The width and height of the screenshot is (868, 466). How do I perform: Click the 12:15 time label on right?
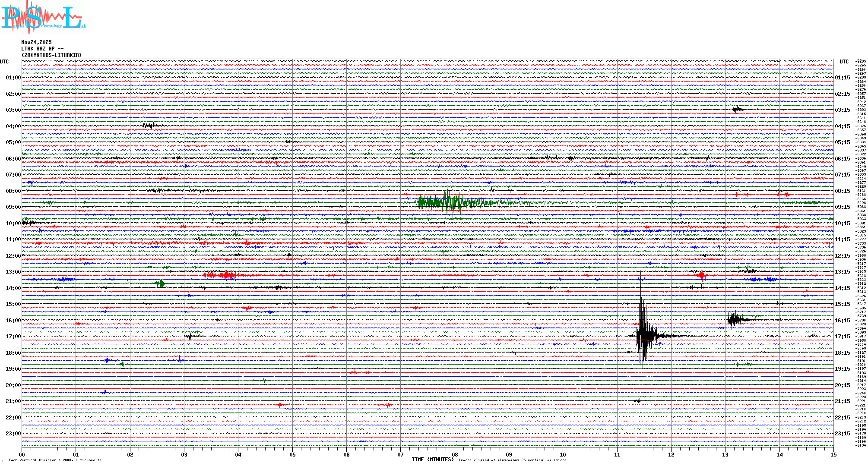[843, 256]
